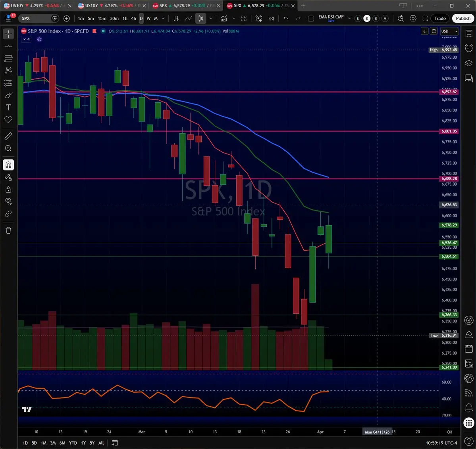The image size is (476, 449).
Task: Toggle stay in drawing mode
Action: coord(8,177)
